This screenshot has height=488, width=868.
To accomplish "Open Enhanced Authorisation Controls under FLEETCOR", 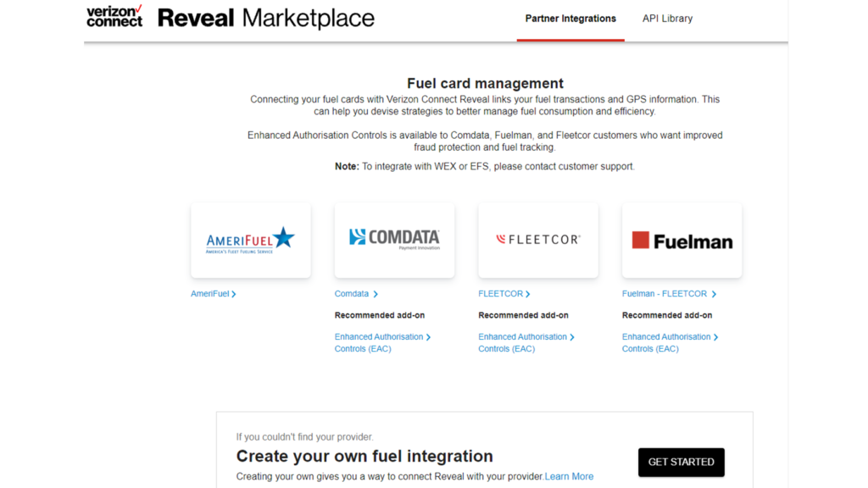I will point(522,342).
